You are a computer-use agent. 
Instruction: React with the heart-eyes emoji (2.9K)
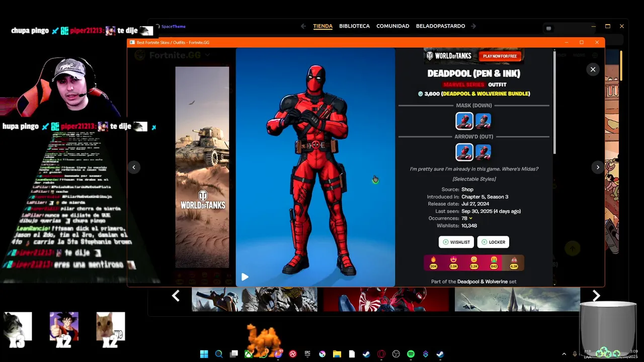pos(453,262)
